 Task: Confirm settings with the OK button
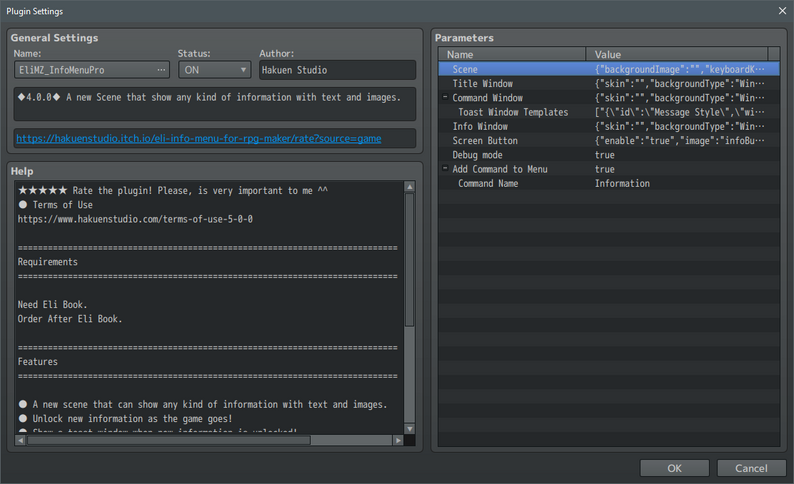click(x=674, y=468)
